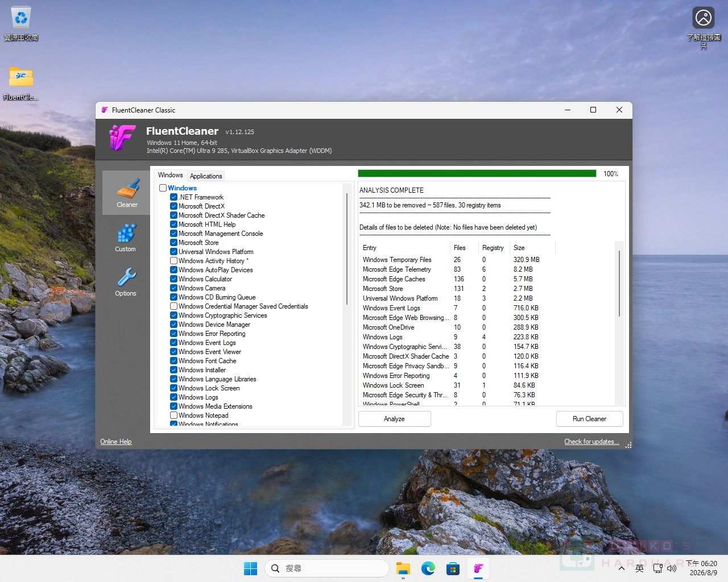Select Windows Error Reporting result row
The image size is (728, 582).
tap(457, 376)
